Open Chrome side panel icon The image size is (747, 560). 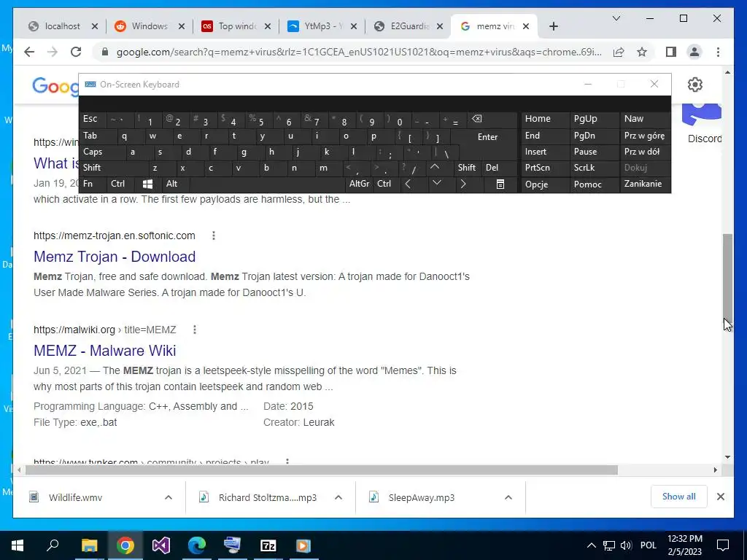pos(671,52)
